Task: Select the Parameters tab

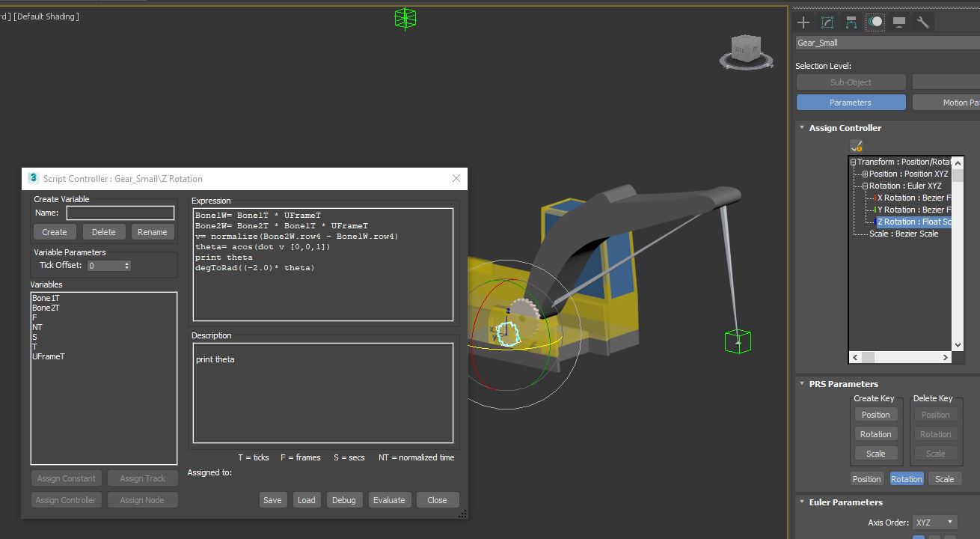Action: [x=851, y=102]
